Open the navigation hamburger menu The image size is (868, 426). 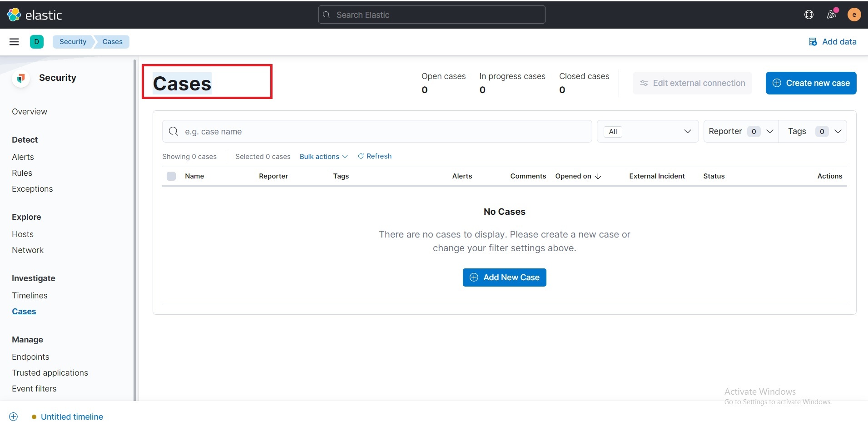pos(14,41)
